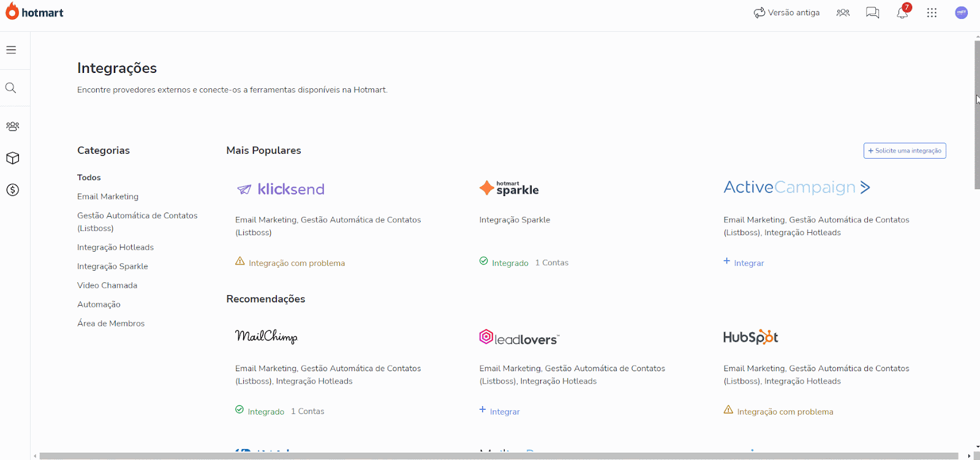980x460 pixels.
Task: Click HubSpot Integração com problema warning icon
Action: [x=728, y=410]
